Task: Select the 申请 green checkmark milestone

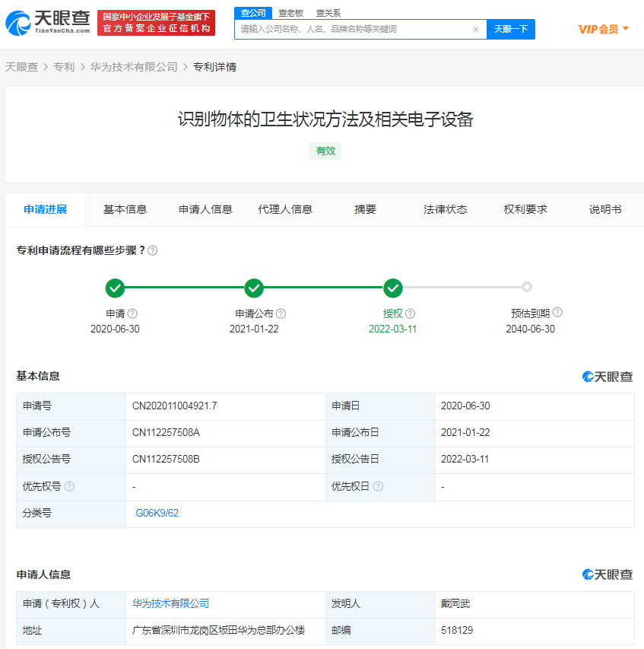Action: [115, 288]
